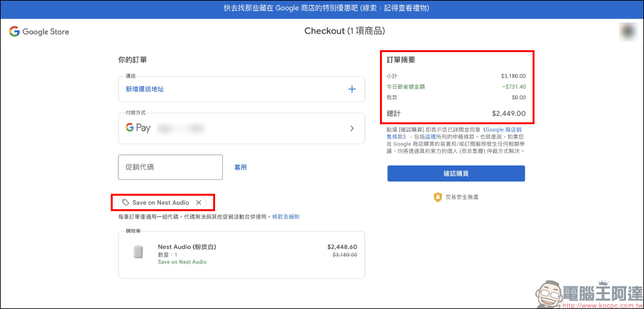The height and width of the screenshot is (309, 644).
Task: Click the tag icon on promo chip
Action: click(126, 202)
